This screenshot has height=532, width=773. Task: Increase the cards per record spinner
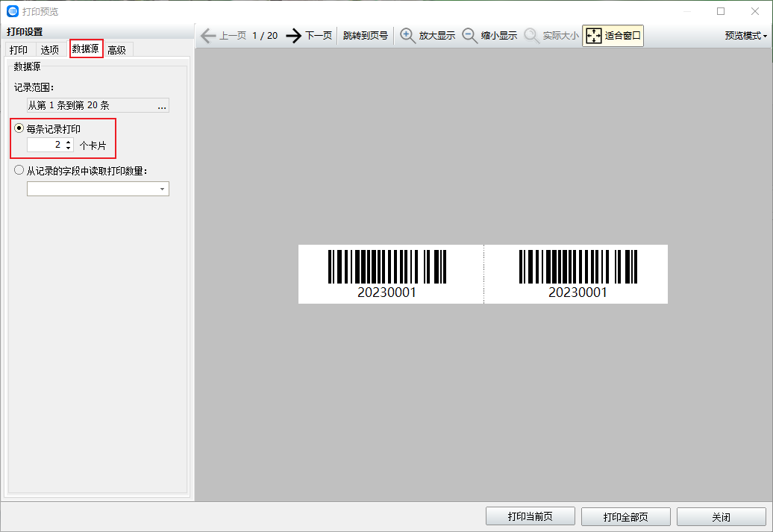(x=68, y=142)
